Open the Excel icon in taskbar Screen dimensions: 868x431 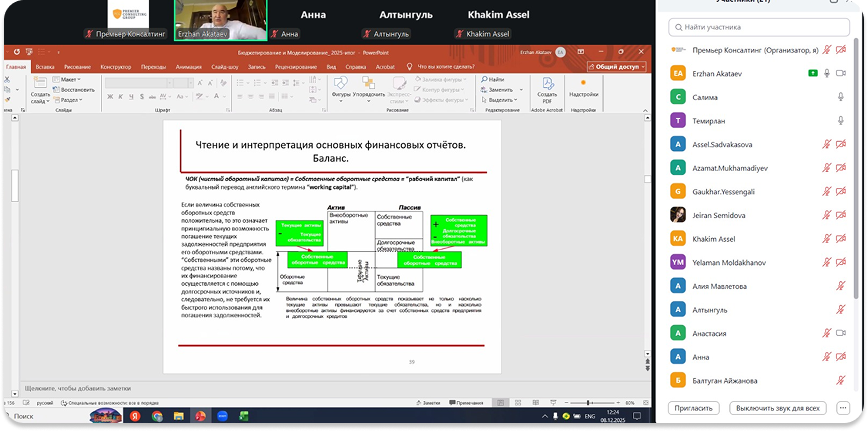[244, 416]
